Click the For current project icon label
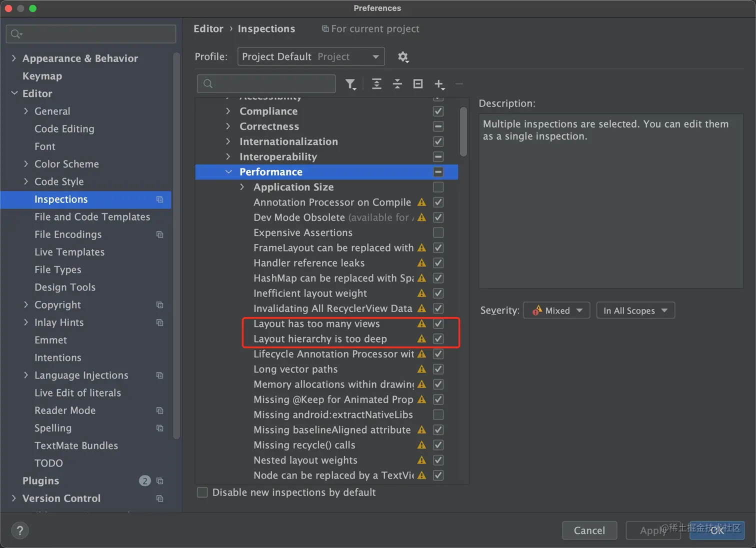756x548 pixels. point(325,29)
